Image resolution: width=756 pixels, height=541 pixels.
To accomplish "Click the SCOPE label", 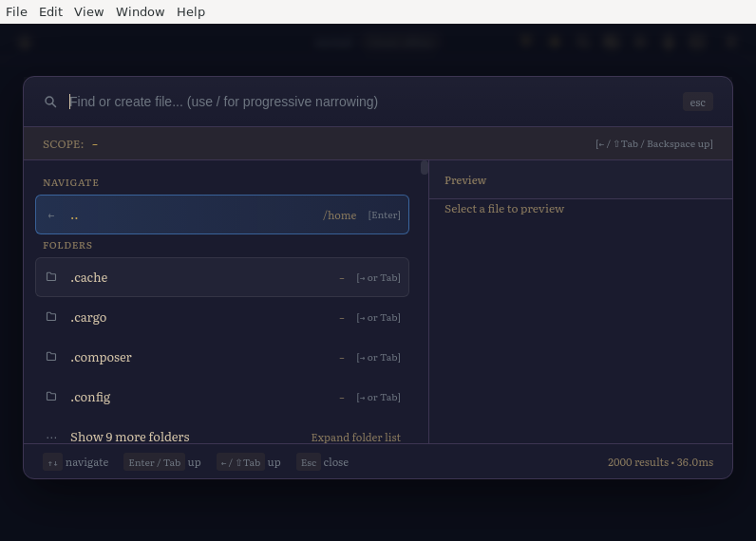I will (x=64, y=144).
